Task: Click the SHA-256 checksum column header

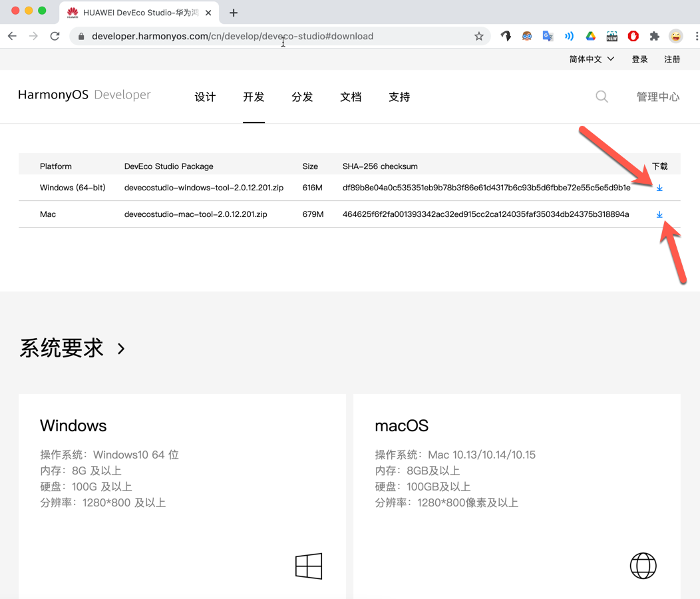Action: (380, 166)
